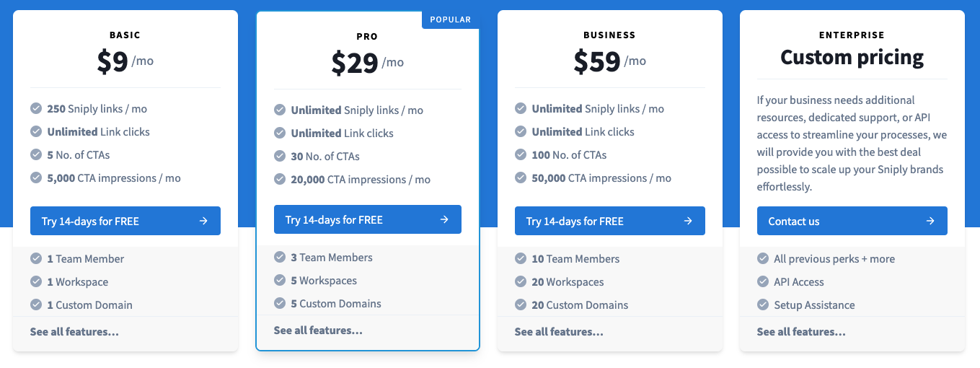Viewport: 980px width, 368px height.
Task: Click the arrow icon on Pro trial button
Action: click(444, 220)
